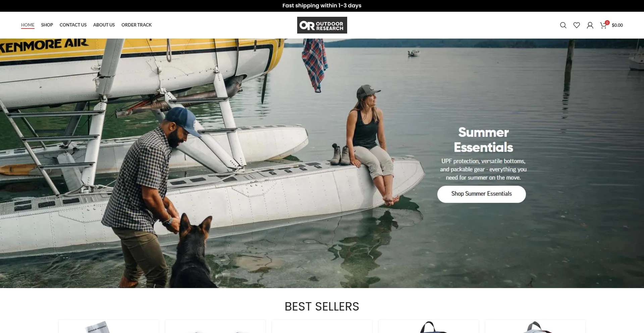This screenshot has width=644, height=333.
Task: Select ORDER TRACK in the navigation
Action: (x=137, y=25)
